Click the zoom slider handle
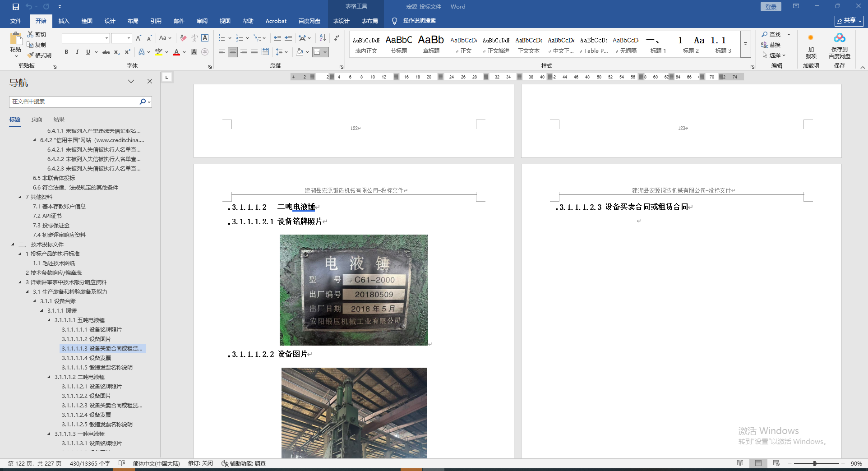Screen dimensions: 868x471 pos(815,463)
